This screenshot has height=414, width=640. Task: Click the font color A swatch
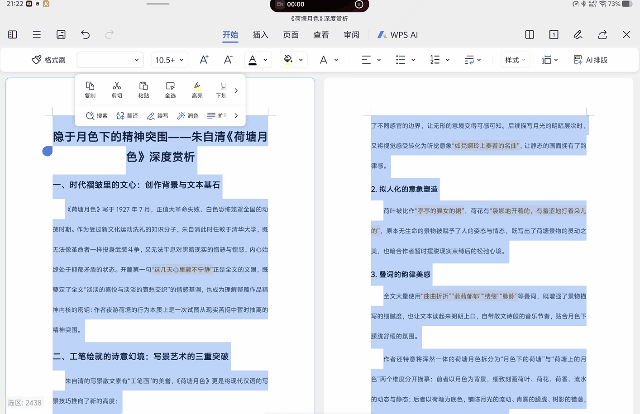point(251,60)
